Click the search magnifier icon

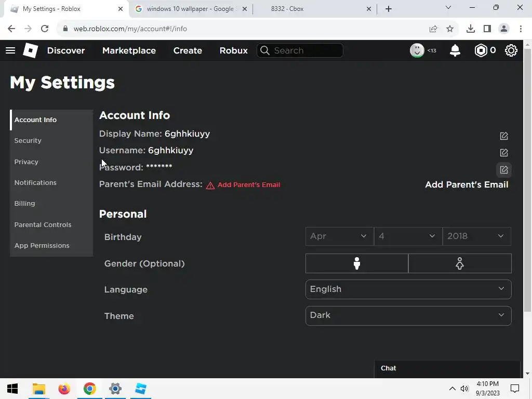265,50
